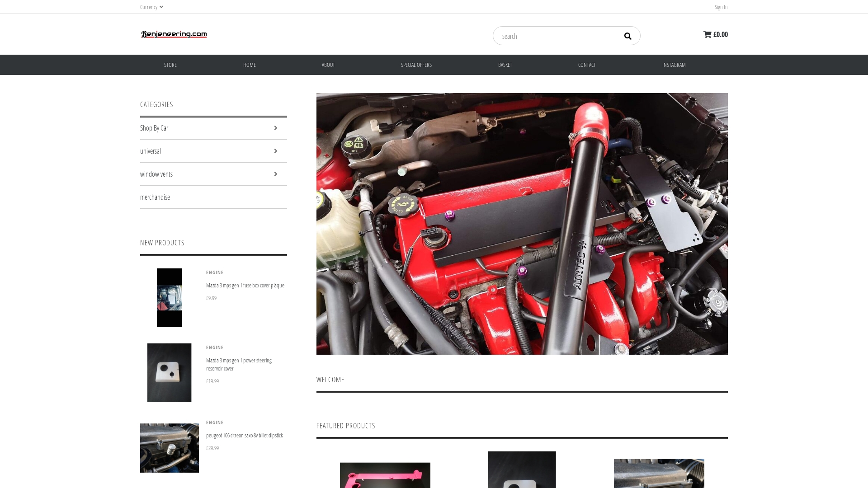Visit the INSTAGRAM nav link

coord(674,65)
